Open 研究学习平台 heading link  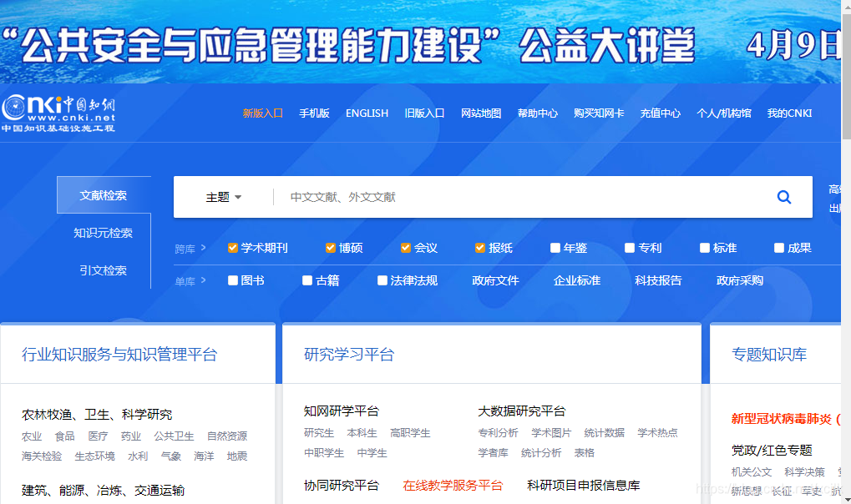pos(349,355)
